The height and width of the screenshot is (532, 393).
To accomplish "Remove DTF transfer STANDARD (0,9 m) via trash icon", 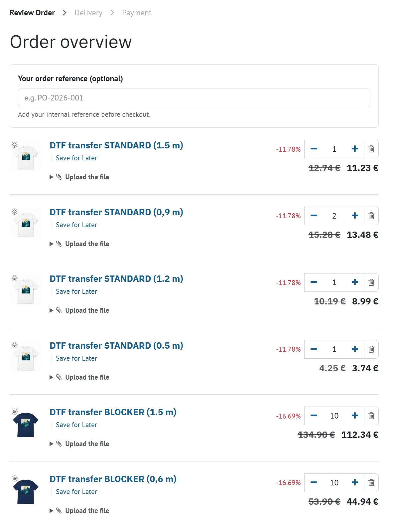I will click(371, 216).
